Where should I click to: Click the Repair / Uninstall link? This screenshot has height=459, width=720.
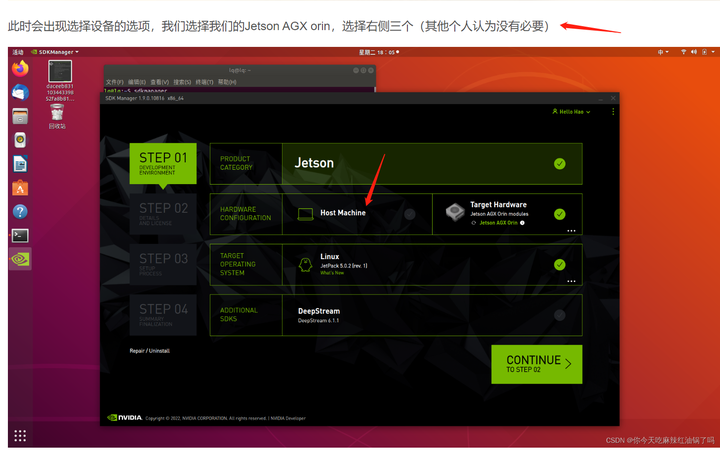coord(150,351)
